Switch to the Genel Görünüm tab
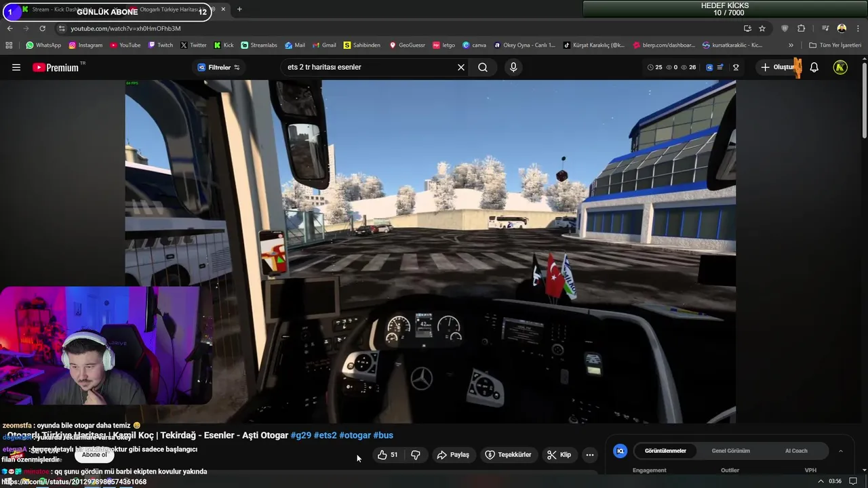 click(730, 451)
